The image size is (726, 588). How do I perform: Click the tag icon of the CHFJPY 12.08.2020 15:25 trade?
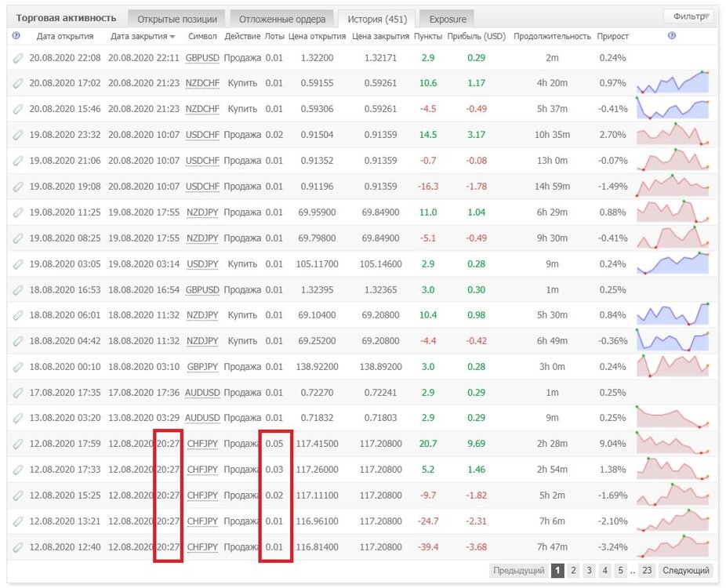tap(17, 495)
